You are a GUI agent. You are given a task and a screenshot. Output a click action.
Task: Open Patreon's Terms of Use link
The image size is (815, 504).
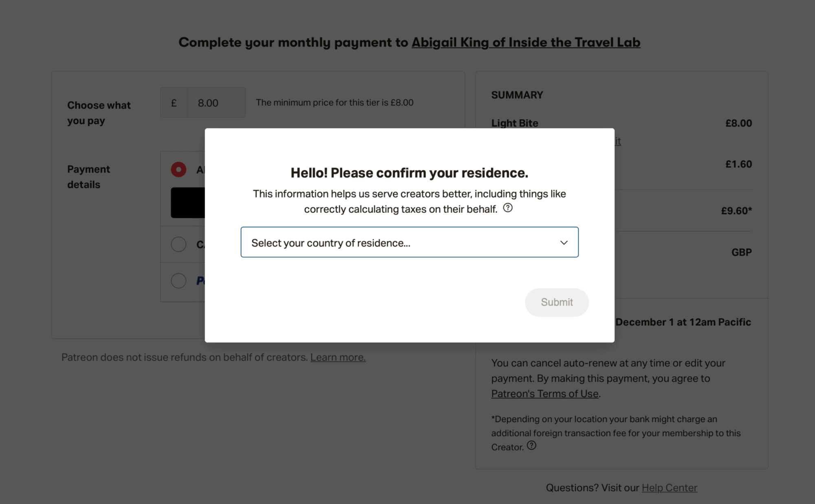click(545, 394)
